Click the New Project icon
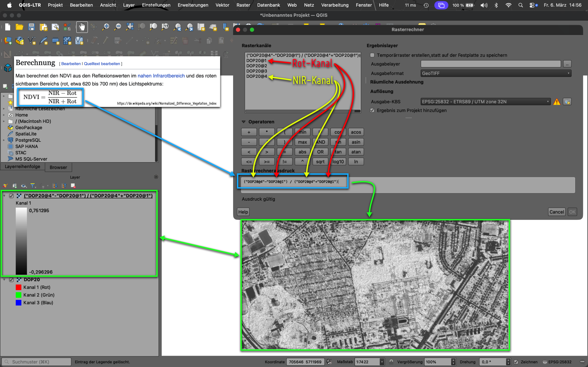The height and width of the screenshot is (367, 588). pos(8,27)
